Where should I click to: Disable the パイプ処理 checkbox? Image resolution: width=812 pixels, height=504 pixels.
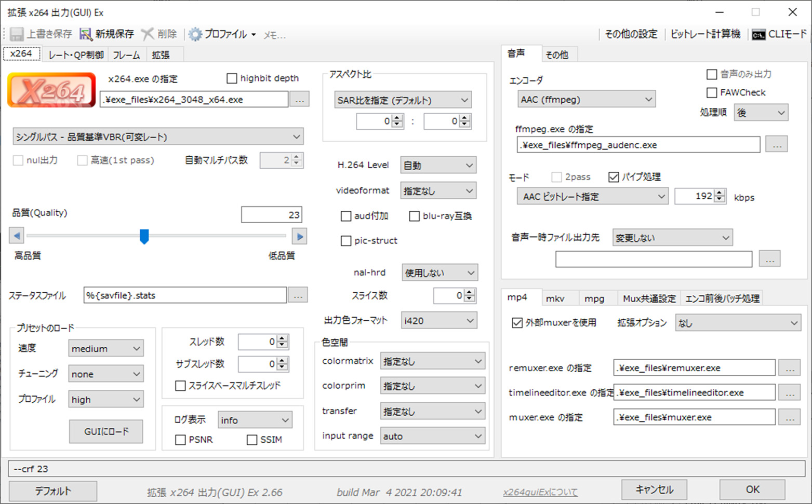pyautogui.click(x=614, y=176)
